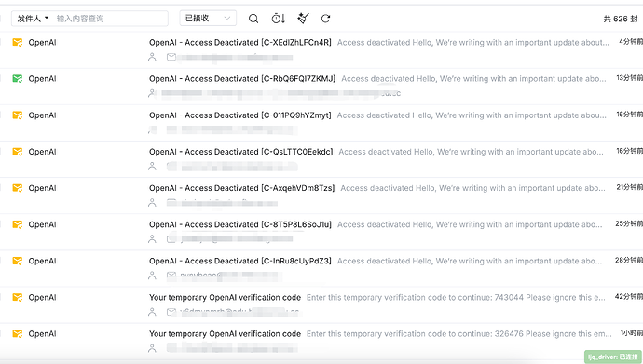The height and width of the screenshot is (364, 643).
Task: Open email subject Access Deactivated [C-QsLTTC0Eekdc]
Action: (x=241, y=152)
